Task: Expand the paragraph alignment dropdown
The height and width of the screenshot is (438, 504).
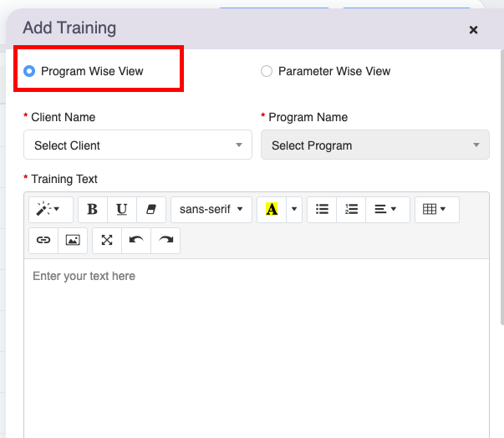Action: 385,209
